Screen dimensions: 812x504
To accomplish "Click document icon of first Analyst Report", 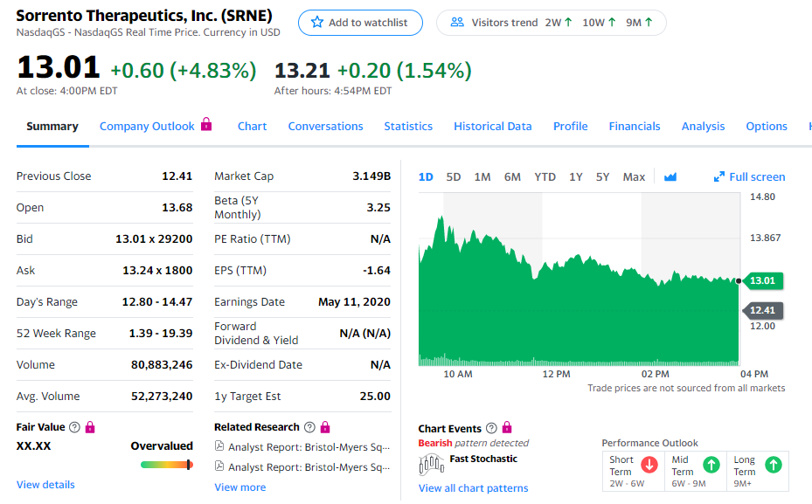I will coord(219,446).
